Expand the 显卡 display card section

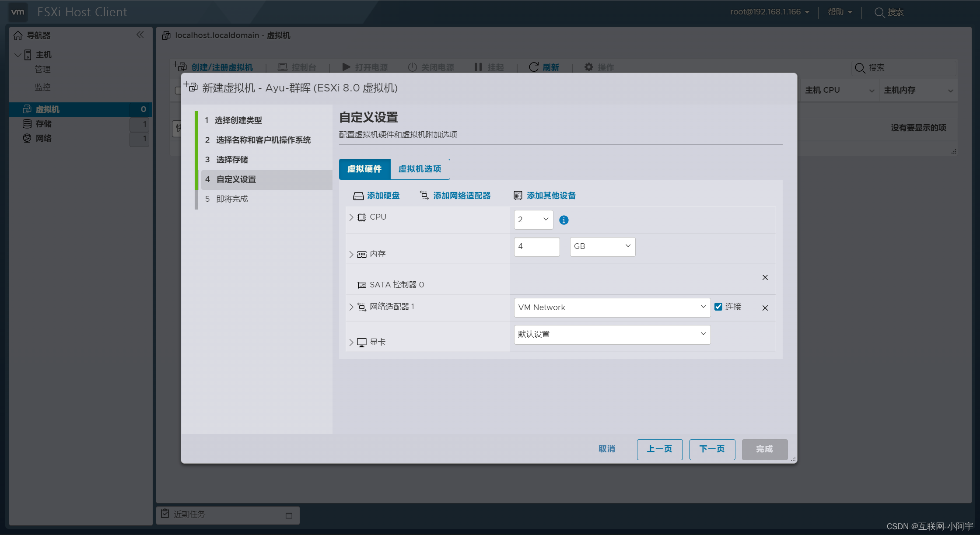(350, 341)
